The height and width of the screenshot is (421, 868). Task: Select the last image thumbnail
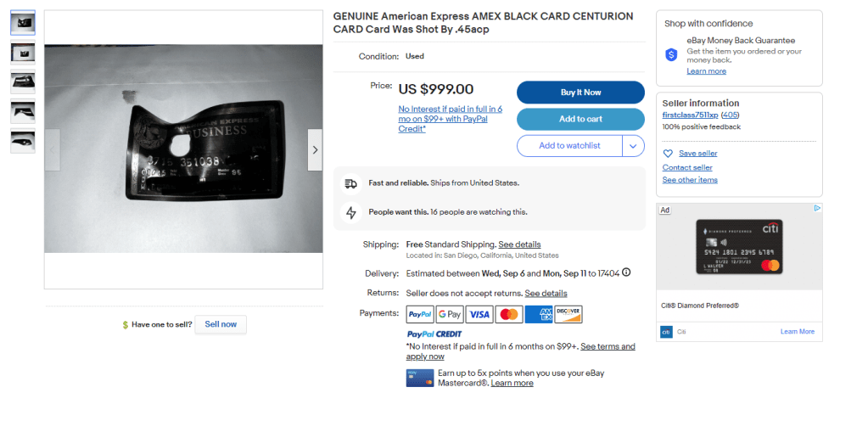(23, 141)
